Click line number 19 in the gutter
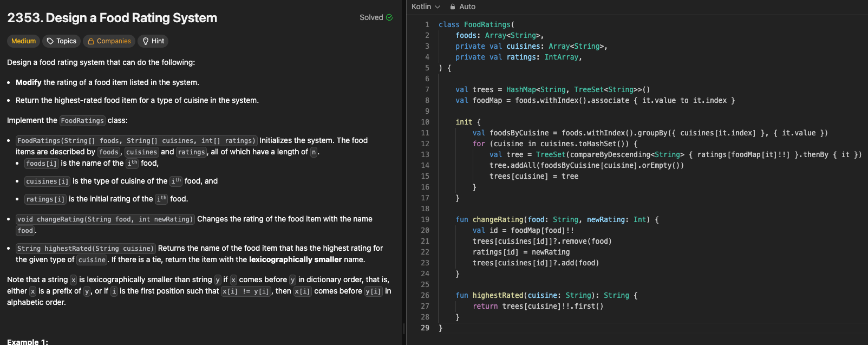Image resolution: width=868 pixels, height=345 pixels. [425, 219]
